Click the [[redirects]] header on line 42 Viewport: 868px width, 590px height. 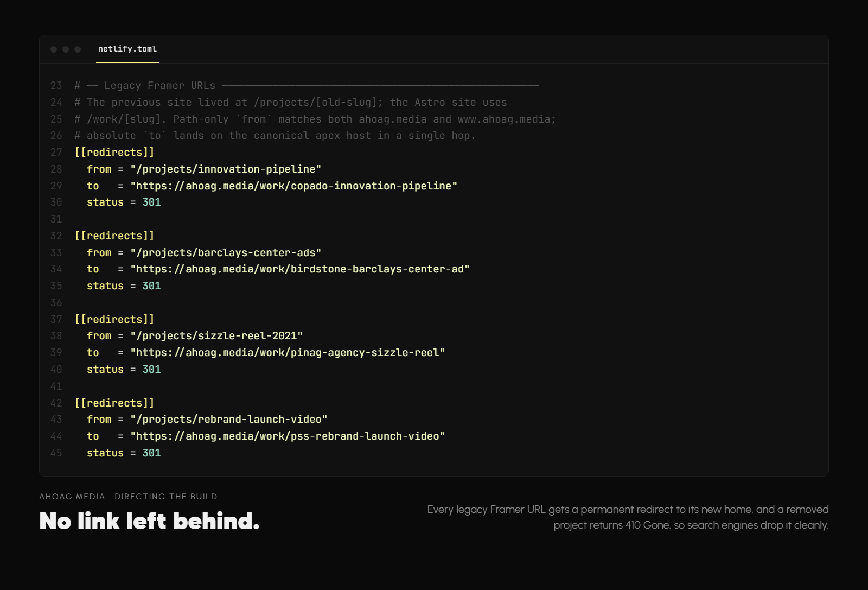click(114, 403)
